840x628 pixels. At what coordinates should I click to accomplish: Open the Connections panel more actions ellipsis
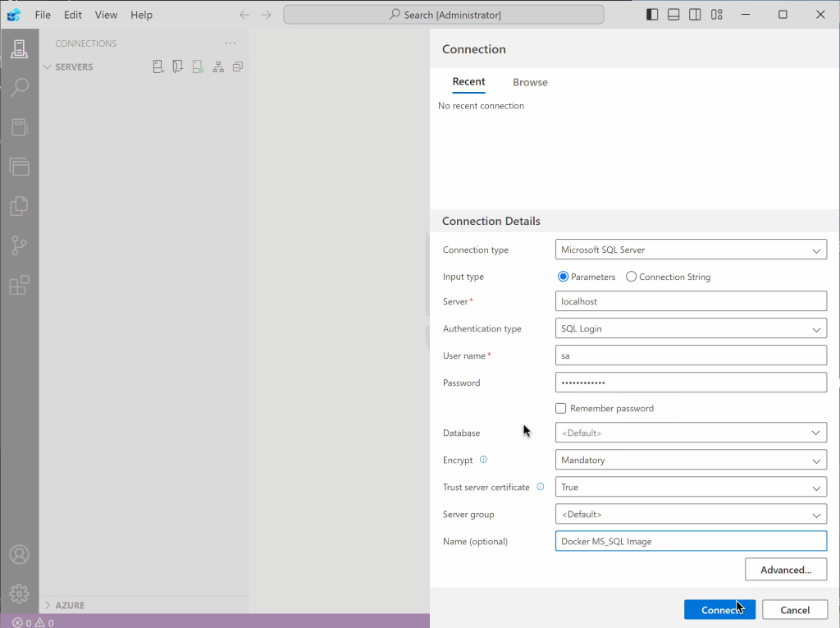231,43
